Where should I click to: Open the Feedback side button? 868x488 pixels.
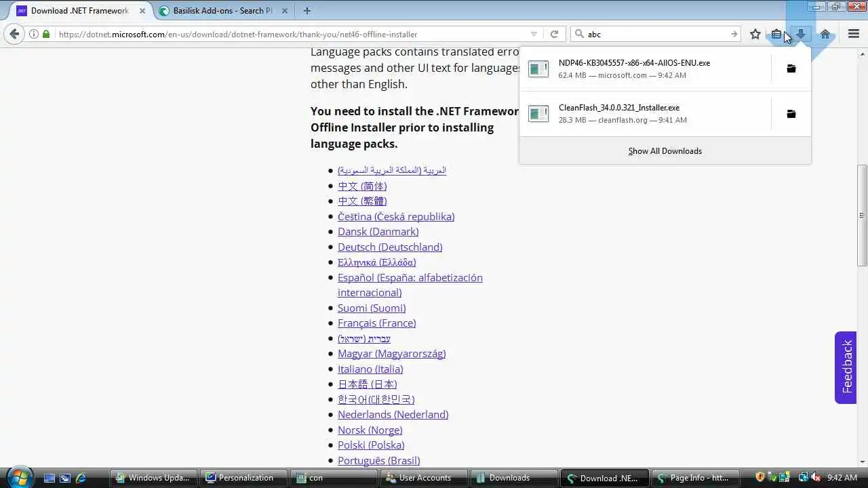pyautogui.click(x=846, y=367)
